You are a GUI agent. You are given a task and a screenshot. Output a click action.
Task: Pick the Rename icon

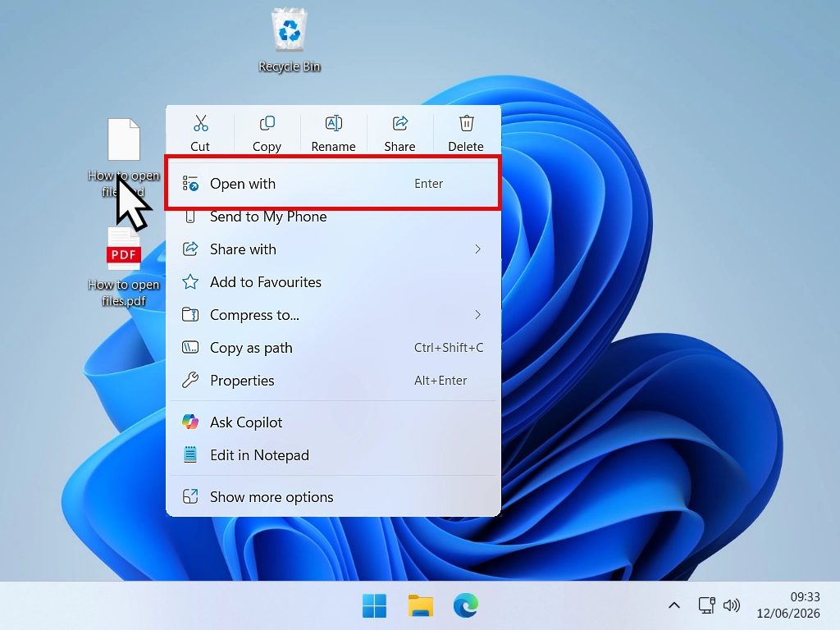[x=333, y=133]
